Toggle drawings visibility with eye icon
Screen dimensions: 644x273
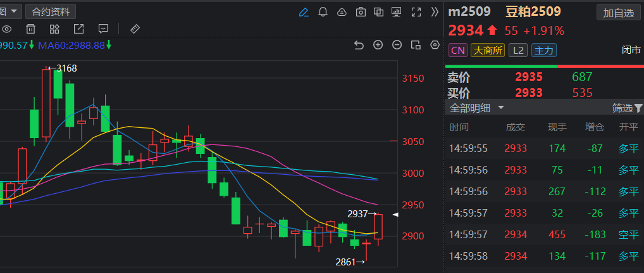click(x=6, y=29)
